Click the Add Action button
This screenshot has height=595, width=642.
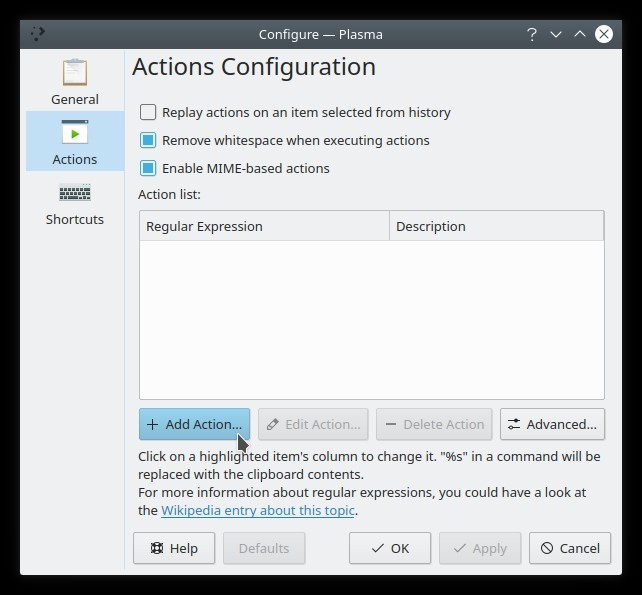pyautogui.click(x=194, y=424)
